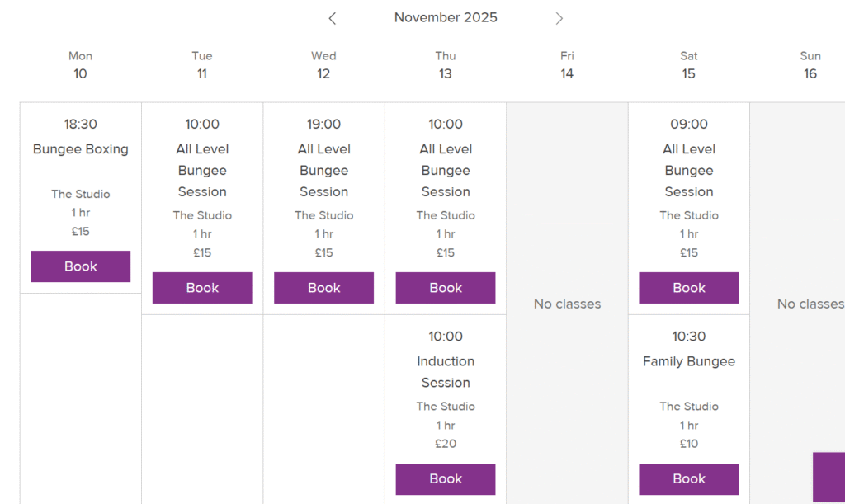This screenshot has width=845, height=504.
Task: Select the Sat 15 day header
Action: tap(688, 65)
